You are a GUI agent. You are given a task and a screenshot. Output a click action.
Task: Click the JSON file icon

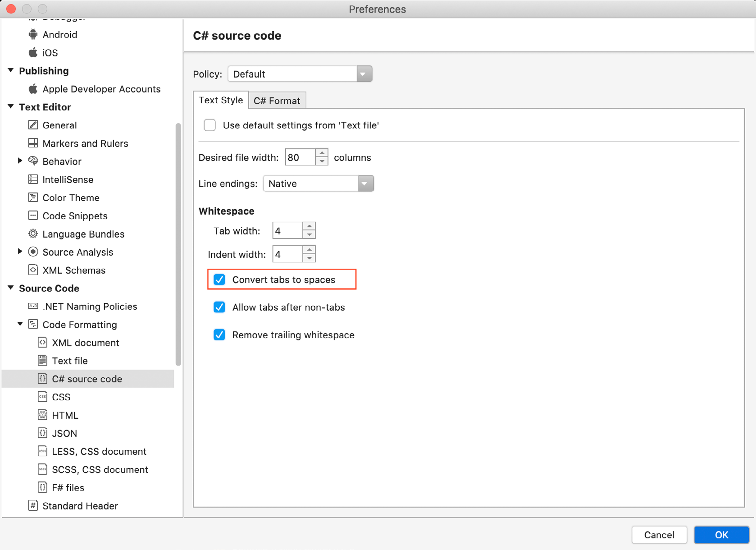[x=42, y=433]
